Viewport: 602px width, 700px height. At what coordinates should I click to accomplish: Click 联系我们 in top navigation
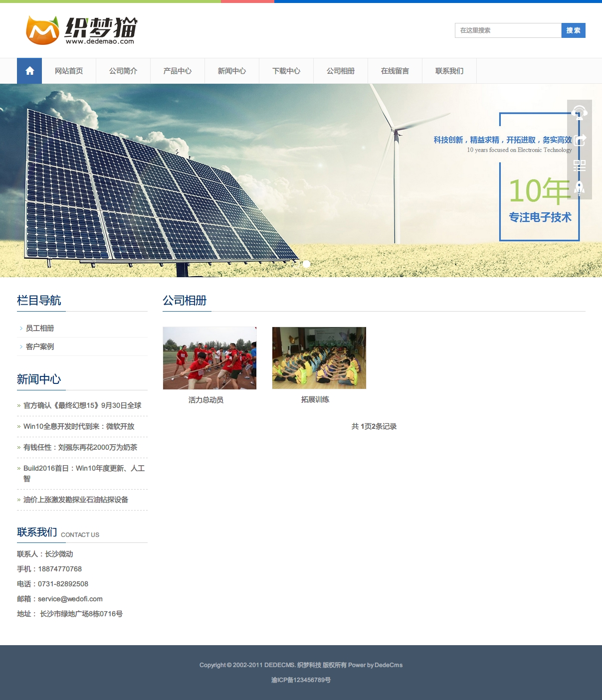tap(449, 71)
